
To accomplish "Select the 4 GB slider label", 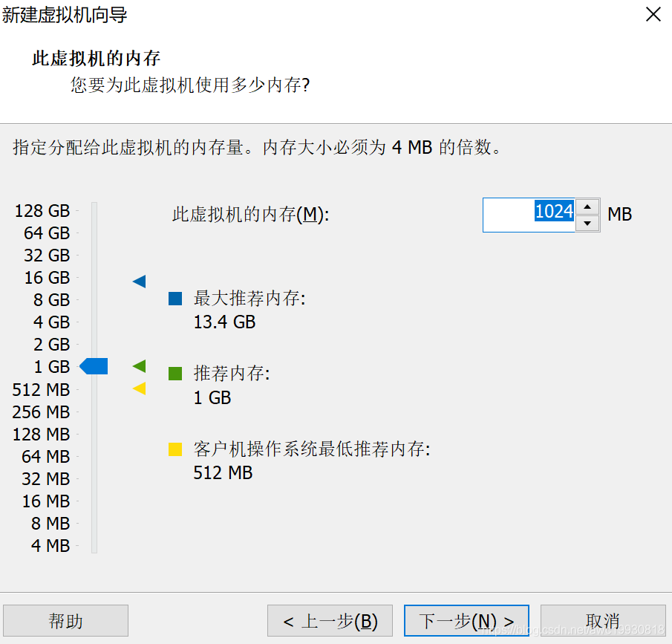I will coord(51,322).
